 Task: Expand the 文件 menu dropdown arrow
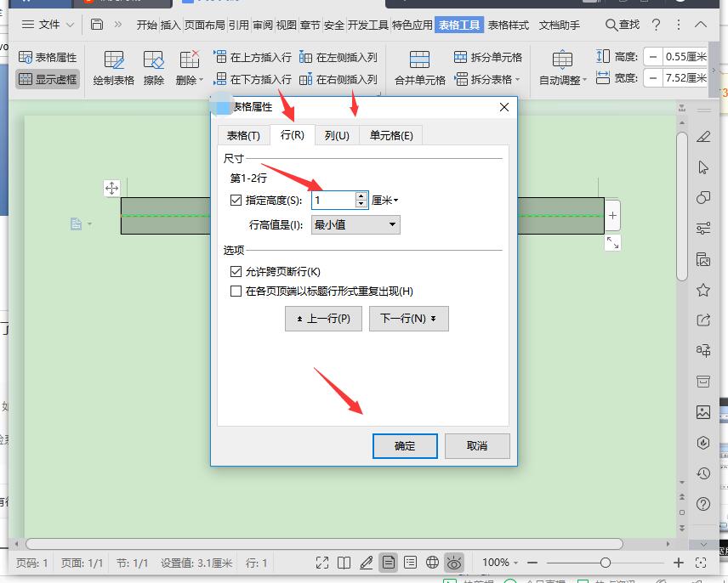tap(70, 25)
